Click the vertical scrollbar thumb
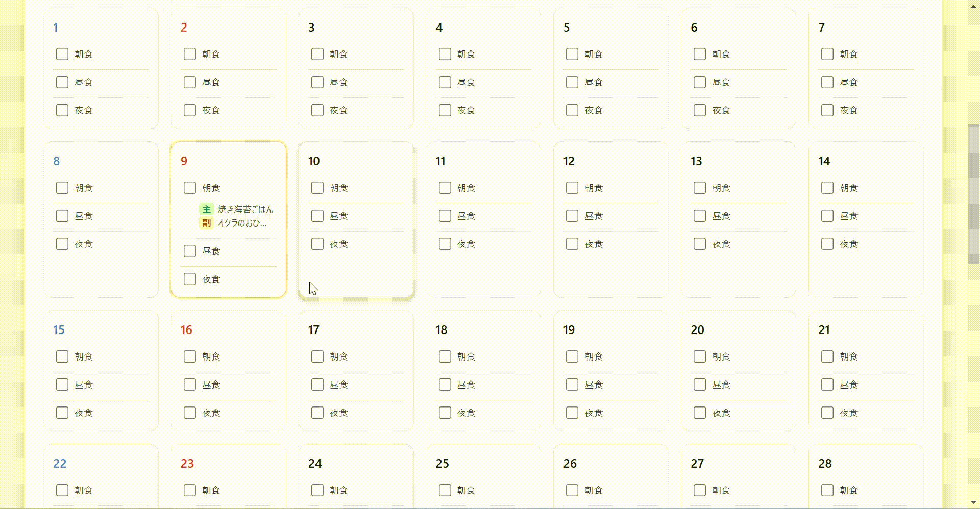This screenshot has height=509, width=980. (x=973, y=194)
